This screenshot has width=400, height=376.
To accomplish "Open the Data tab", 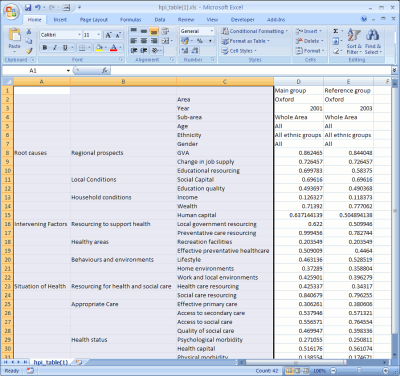I will pos(160,20).
